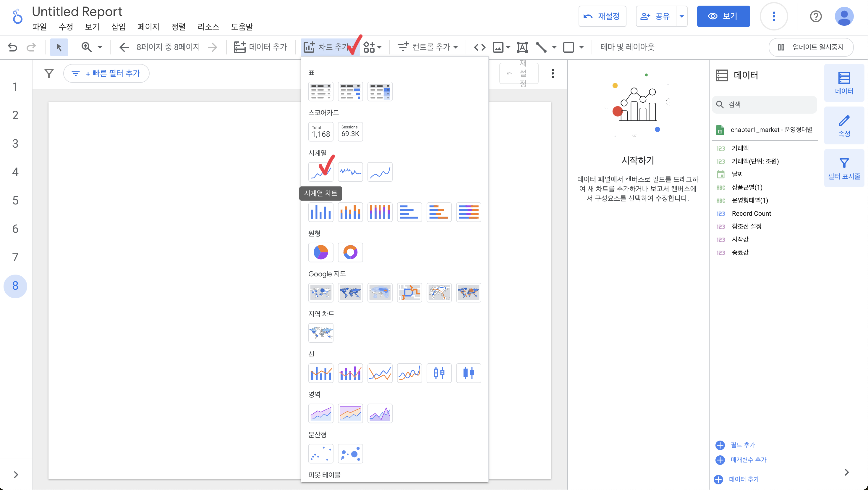Toggle the pause updates button
Screen dimensions: 868x490
pos(811,47)
